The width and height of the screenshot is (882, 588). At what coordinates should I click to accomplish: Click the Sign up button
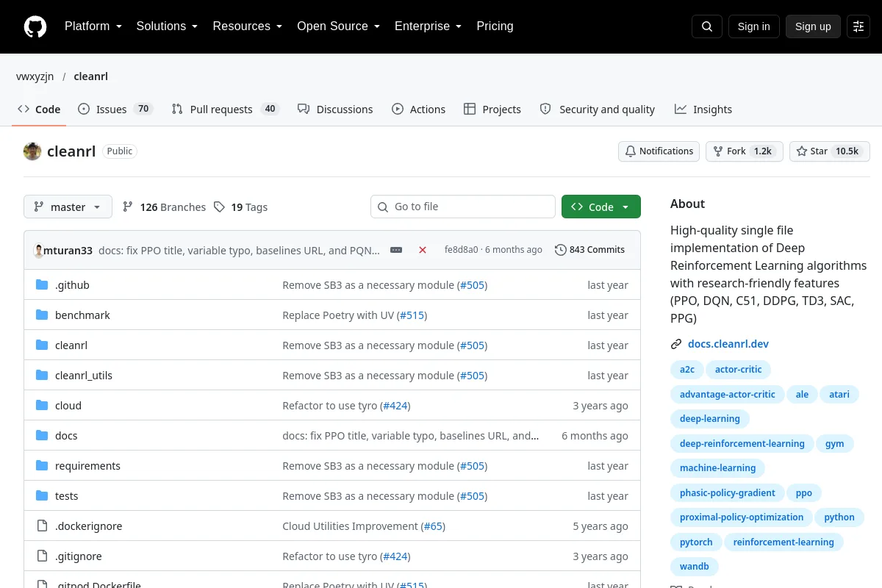click(813, 26)
